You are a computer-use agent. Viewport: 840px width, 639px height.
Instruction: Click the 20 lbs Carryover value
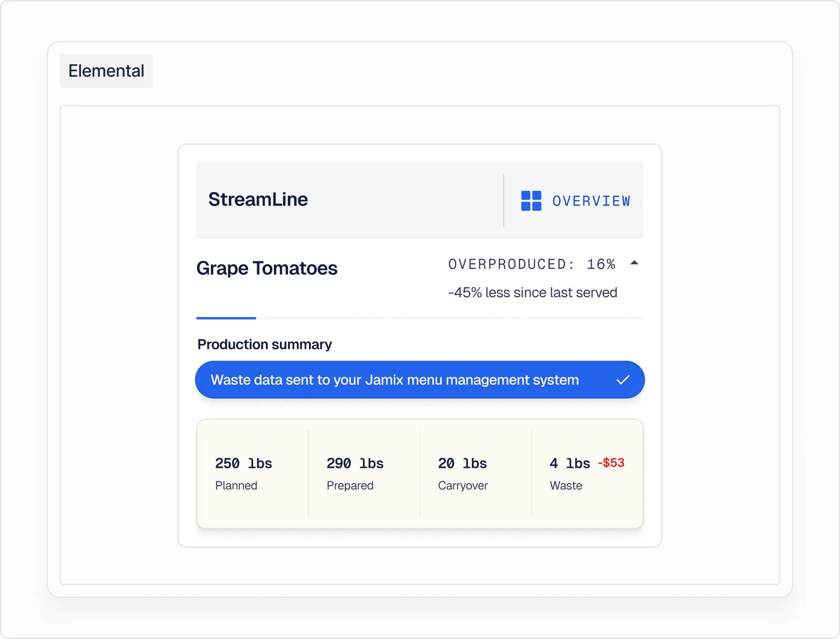click(463, 463)
